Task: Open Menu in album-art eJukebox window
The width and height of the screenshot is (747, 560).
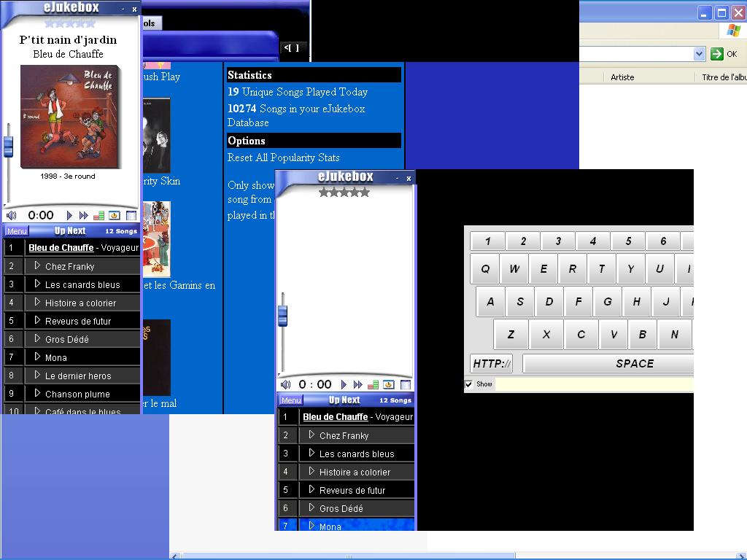Action: (17, 231)
